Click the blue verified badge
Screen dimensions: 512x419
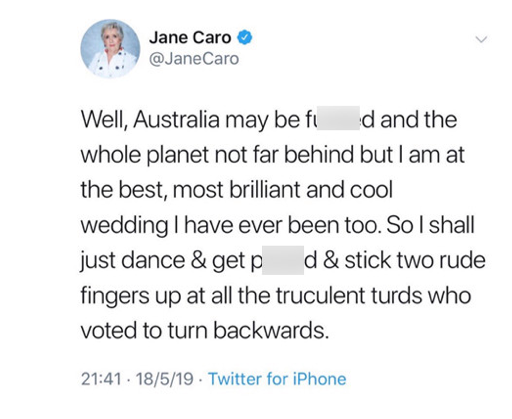[x=245, y=37]
